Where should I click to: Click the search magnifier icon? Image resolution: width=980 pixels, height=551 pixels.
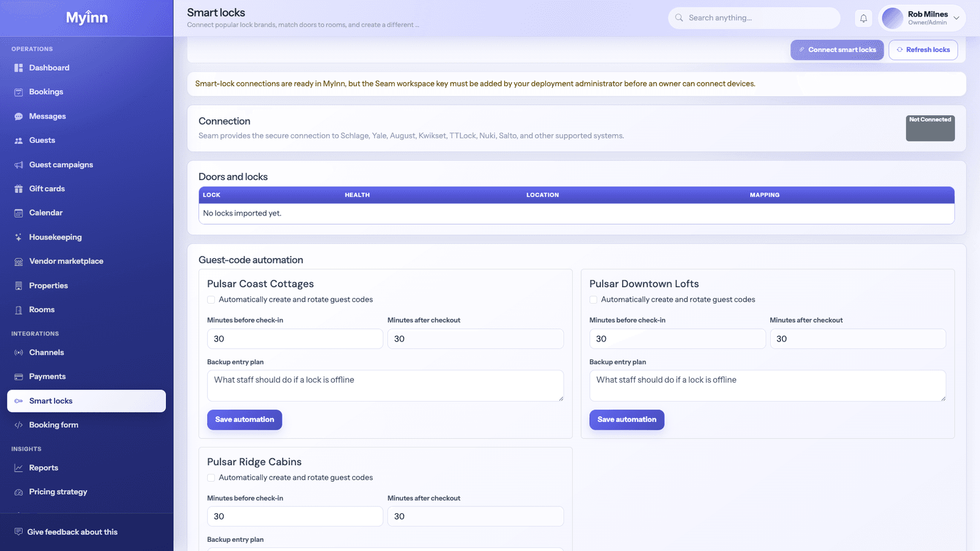tap(679, 18)
